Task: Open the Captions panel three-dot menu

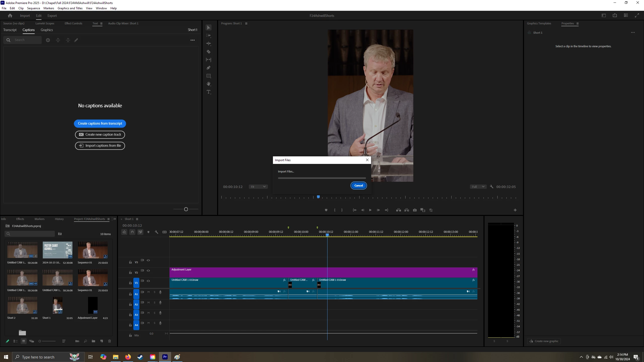Action: click(x=192, y=40)
